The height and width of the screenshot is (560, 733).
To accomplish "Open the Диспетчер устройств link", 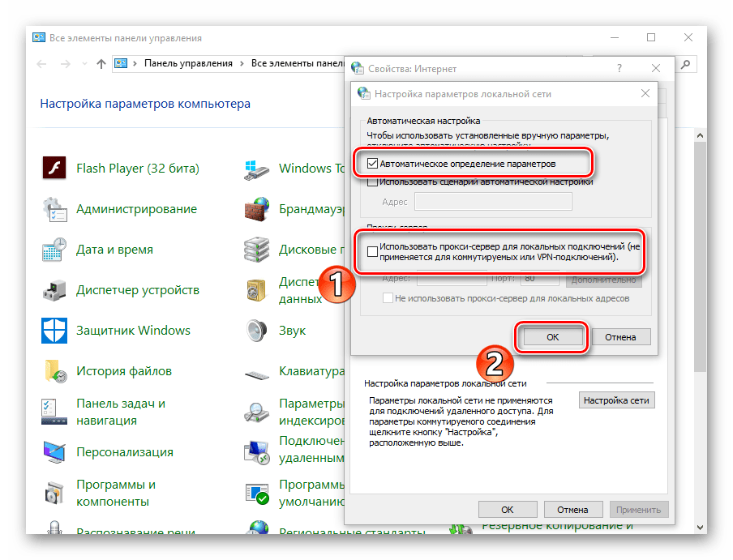I will [138, 290].
